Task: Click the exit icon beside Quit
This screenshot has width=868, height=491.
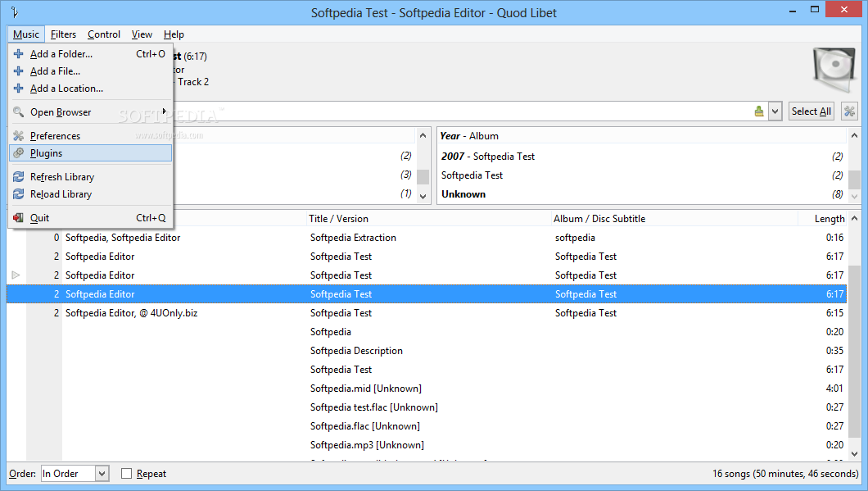Action: (18, 218)
